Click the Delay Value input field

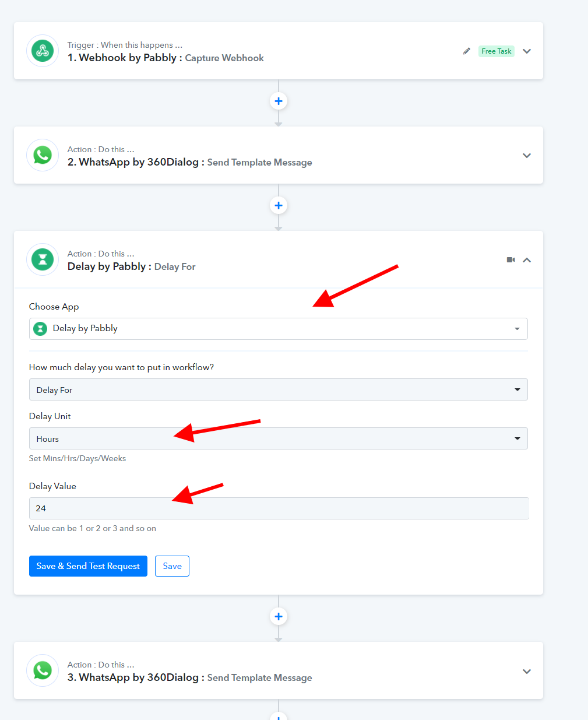pyautogui.click(x=279, y=508)
